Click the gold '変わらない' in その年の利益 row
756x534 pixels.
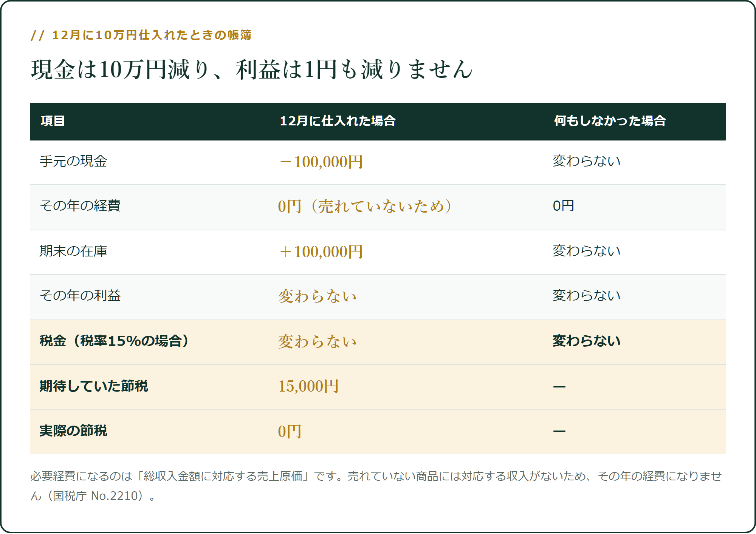click(x=318, y=296)
